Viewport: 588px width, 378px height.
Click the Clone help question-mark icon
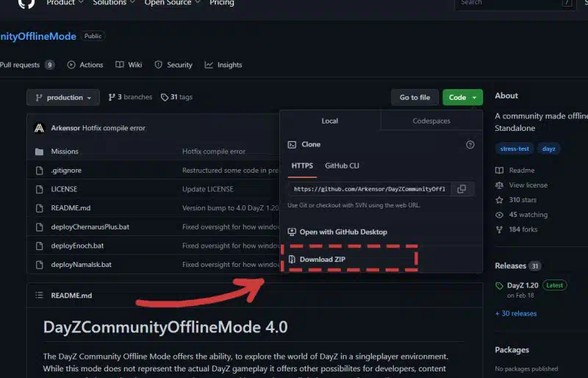(470, 145)
